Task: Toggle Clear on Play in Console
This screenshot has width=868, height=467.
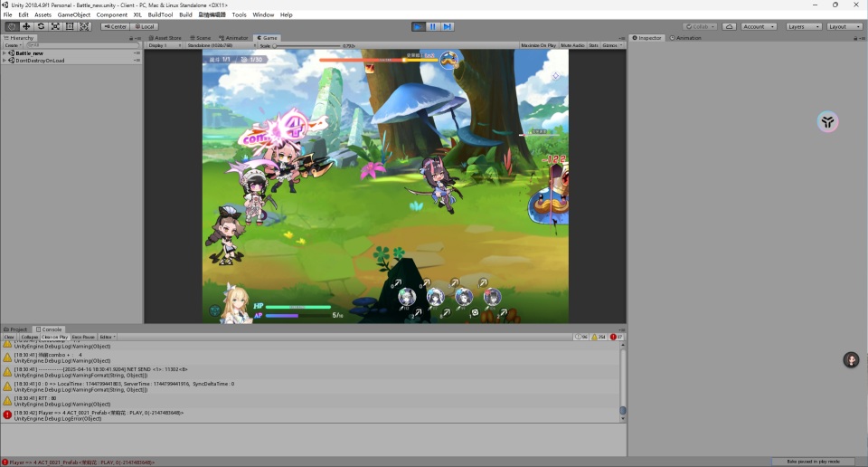Action: pyautogui.click(x=54, y=337)
